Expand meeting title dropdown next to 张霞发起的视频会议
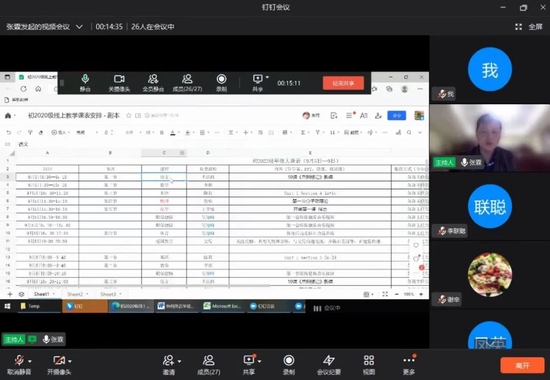550x380 pixels. pyautogui.click(x=80, y=27)
